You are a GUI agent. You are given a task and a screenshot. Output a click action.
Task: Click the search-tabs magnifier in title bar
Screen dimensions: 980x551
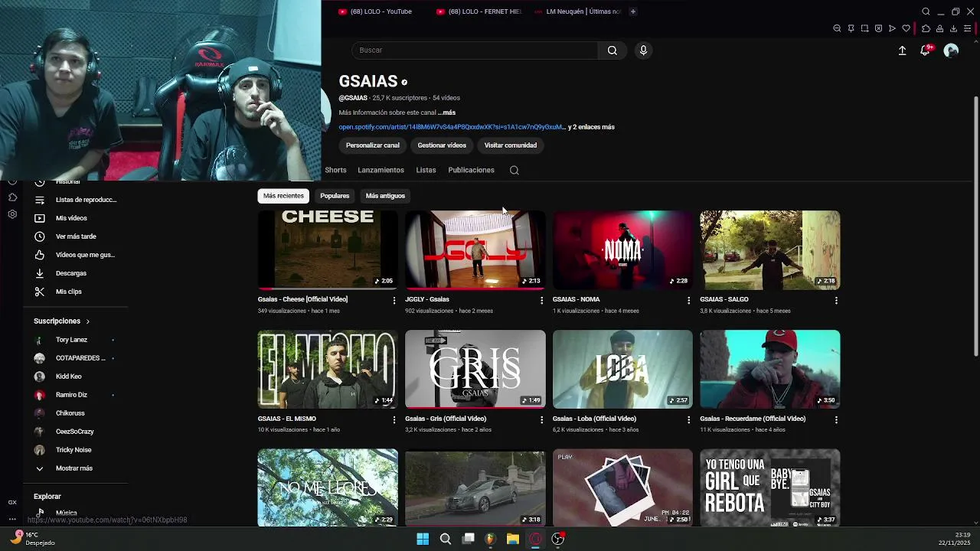pos(926,11)
